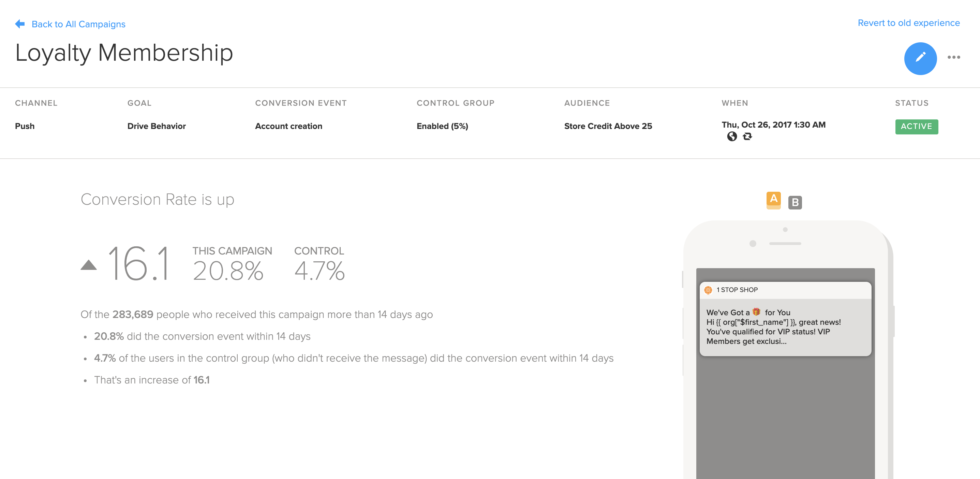Select variant A message tab
This screenshot has width=980, height=479.
point(773,199)
